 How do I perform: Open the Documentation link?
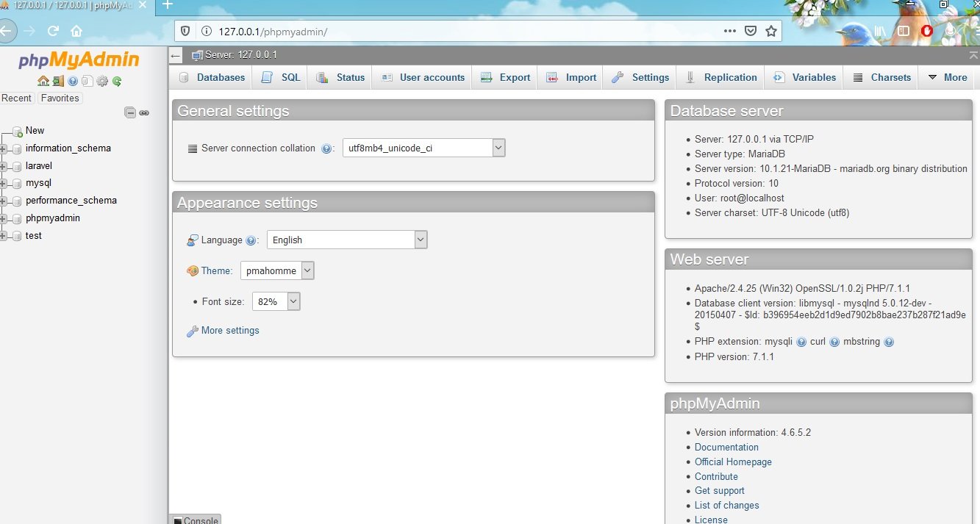726,448
